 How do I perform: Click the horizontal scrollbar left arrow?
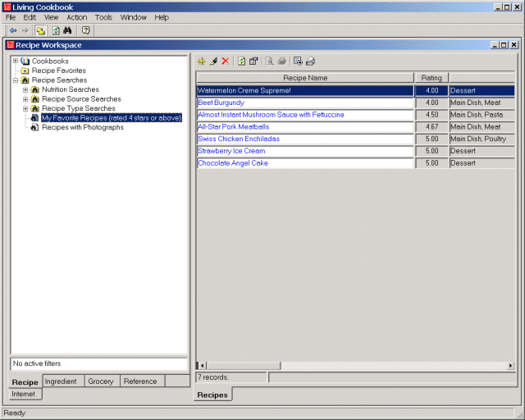point(202,365)
